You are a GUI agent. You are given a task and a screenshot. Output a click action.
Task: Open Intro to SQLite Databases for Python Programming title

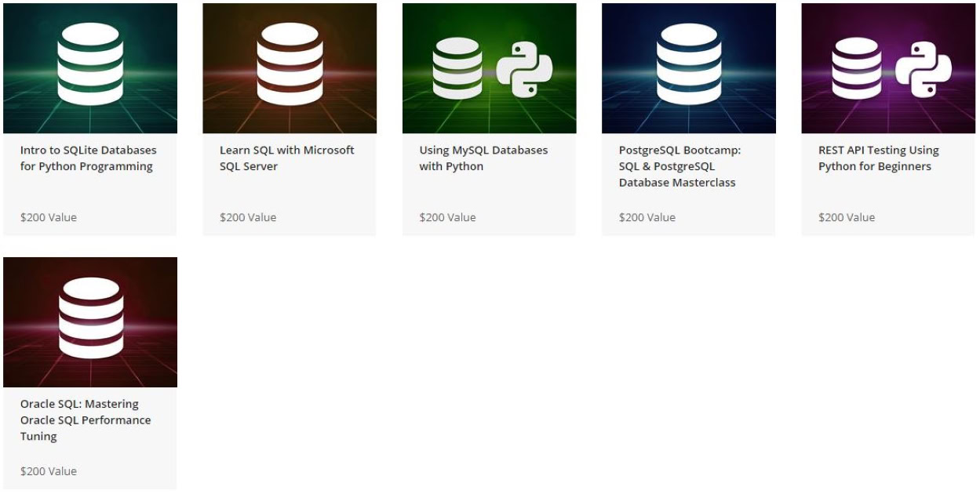88,158
